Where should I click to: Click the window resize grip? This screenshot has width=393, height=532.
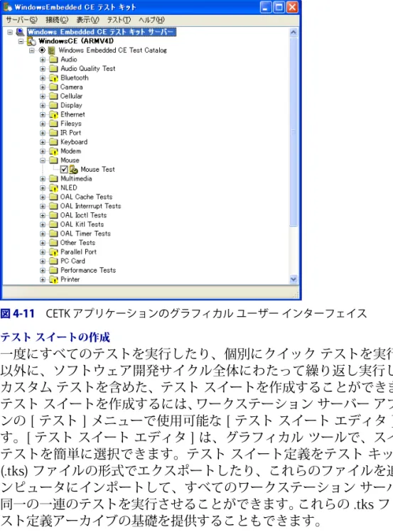(x=296, y=295)
